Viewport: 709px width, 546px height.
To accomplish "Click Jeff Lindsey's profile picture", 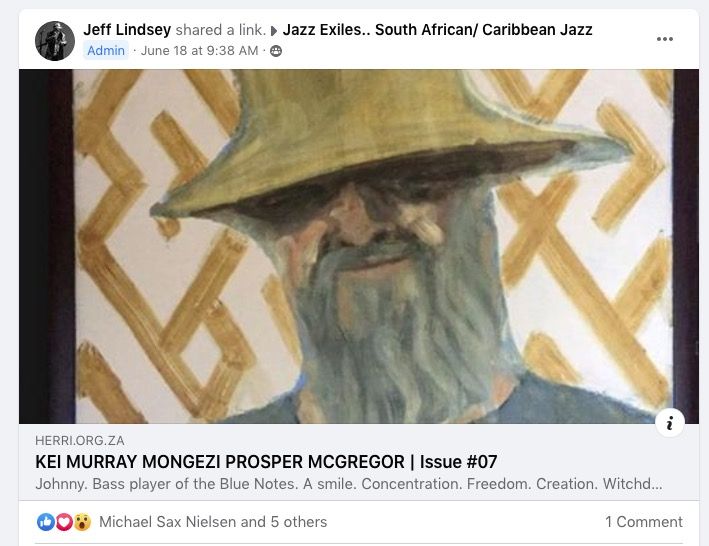I will pos(55,41).
